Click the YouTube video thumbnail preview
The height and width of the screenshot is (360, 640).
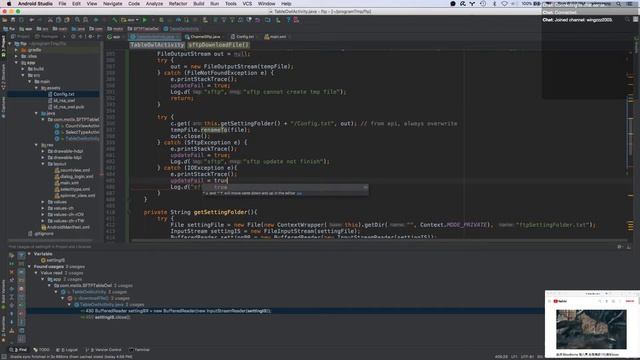(x=591, y=329)
